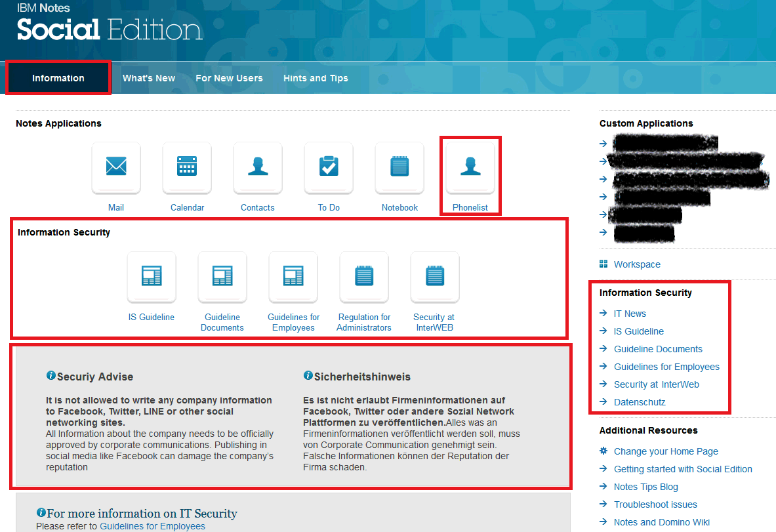Open the Hints and Tips tab
Screen dimensions: 776x532
coord(316,78)
